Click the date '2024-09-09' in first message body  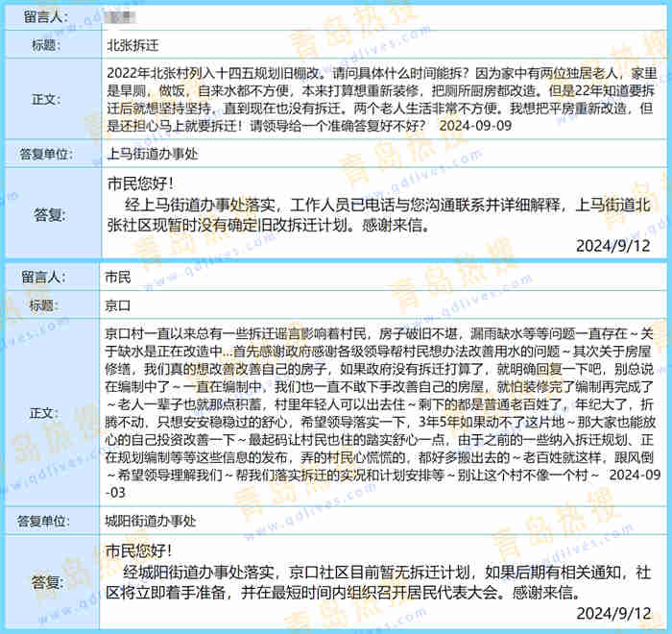[x=476, y=126]
